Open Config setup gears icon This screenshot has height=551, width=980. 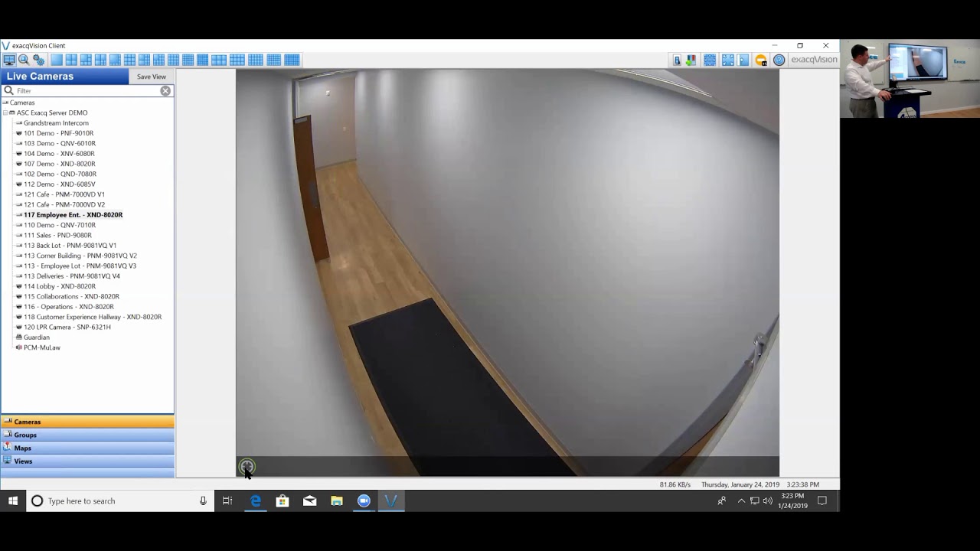click(38, 60)
